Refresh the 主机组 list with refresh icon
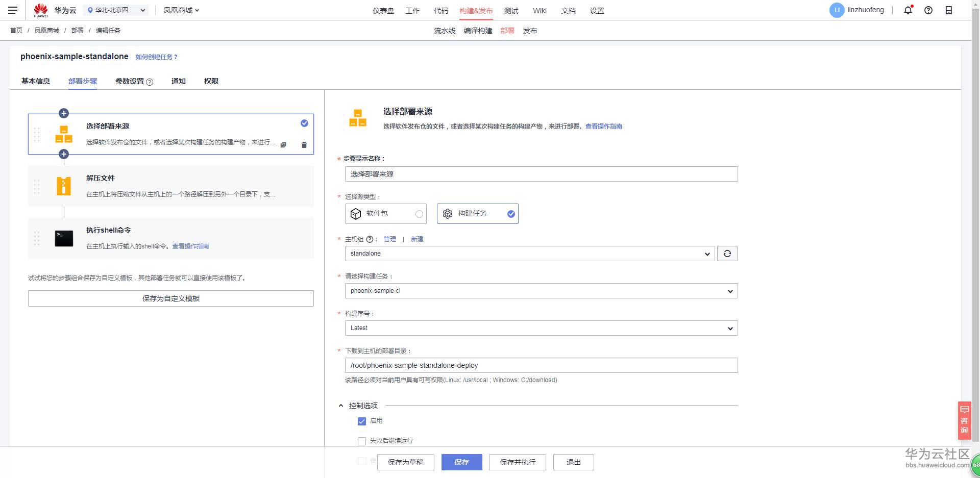This screenshot has width=980, height=478. (x=727, y=254)
